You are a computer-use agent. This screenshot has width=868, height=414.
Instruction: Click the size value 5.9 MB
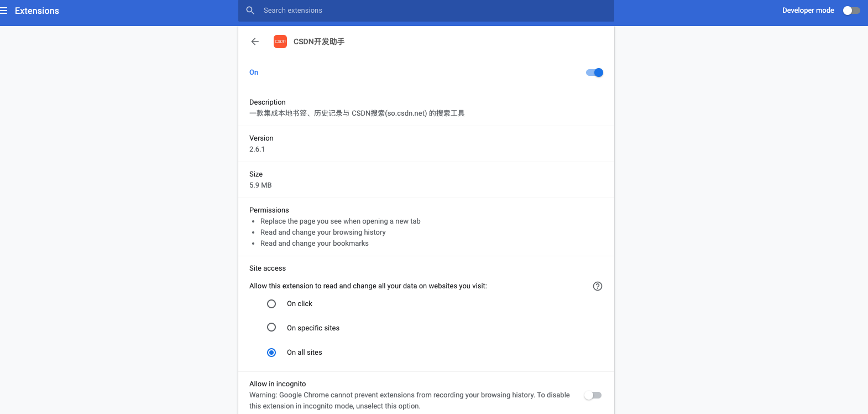point(260,185)
